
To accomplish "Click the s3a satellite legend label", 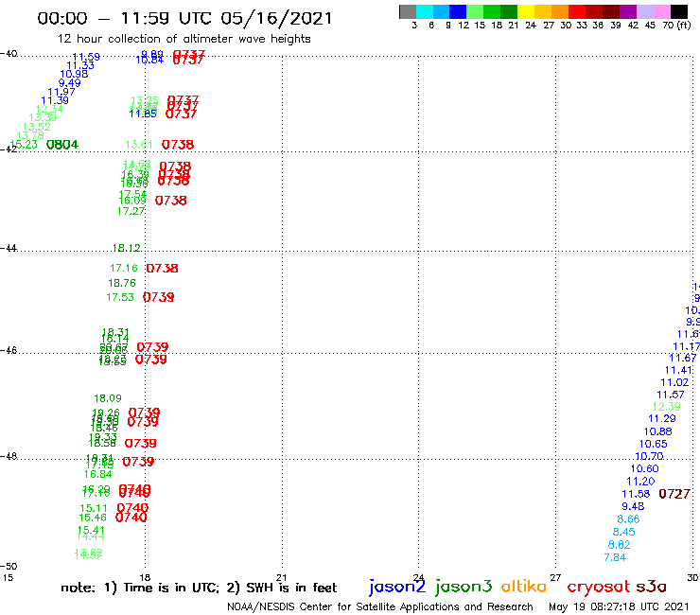I will coord(652,587).
